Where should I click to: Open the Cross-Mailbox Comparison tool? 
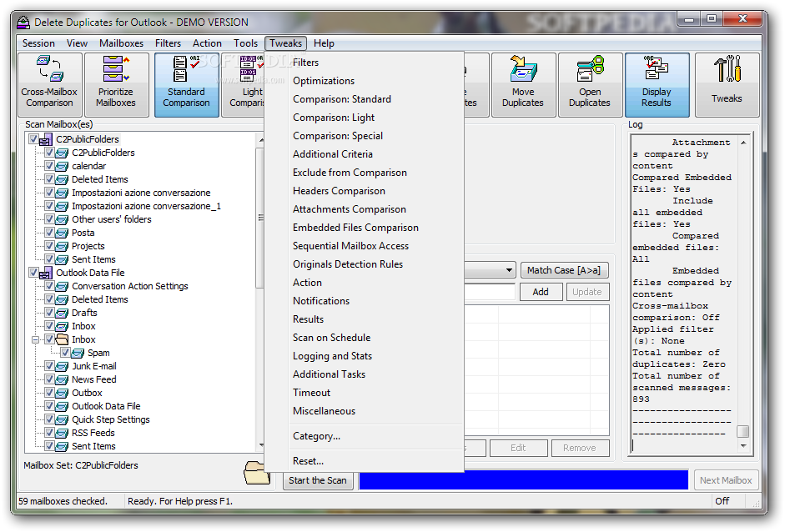pyautogui.click(x=49, y=85)
